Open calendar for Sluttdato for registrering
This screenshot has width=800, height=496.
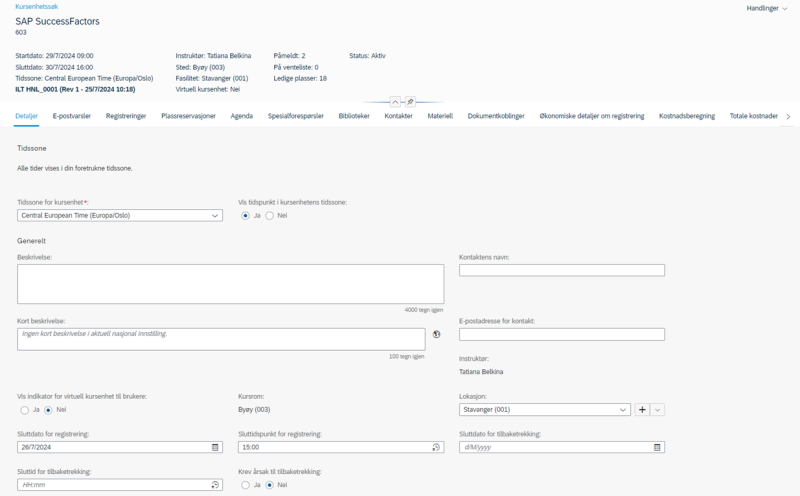coord(215,447)
